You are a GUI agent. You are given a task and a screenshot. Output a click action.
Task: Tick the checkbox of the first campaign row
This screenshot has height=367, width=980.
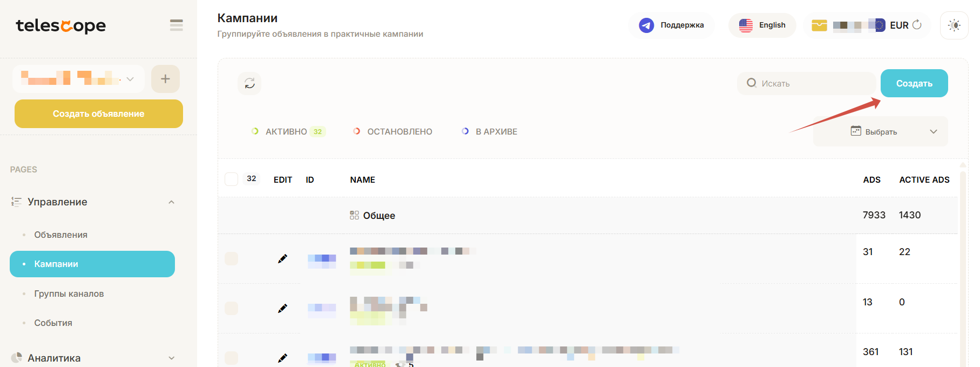click(x=231, y=258)
